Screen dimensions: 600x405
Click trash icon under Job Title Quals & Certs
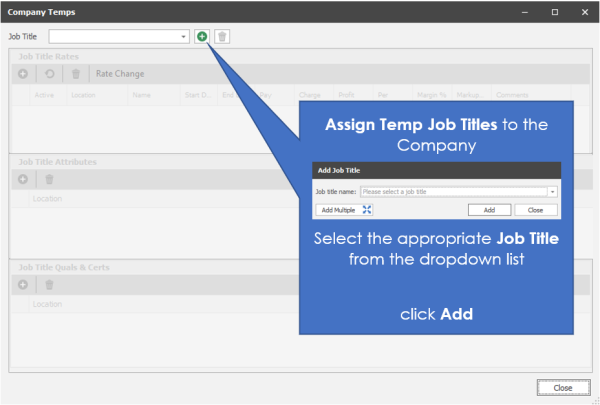(x=49, y=285)
